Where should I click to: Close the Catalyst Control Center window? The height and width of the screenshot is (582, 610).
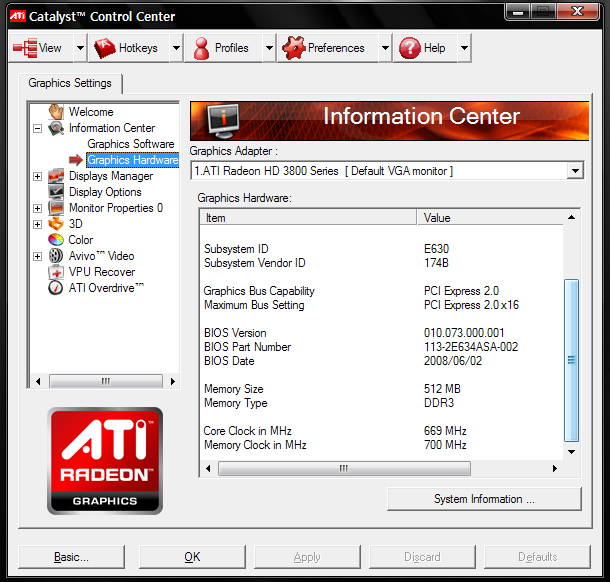578,11
